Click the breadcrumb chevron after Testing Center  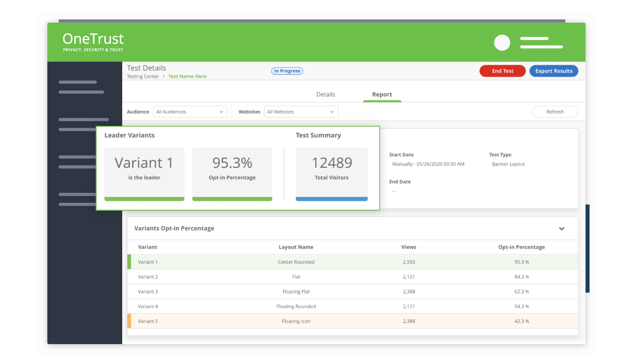(x=163, y=76)
